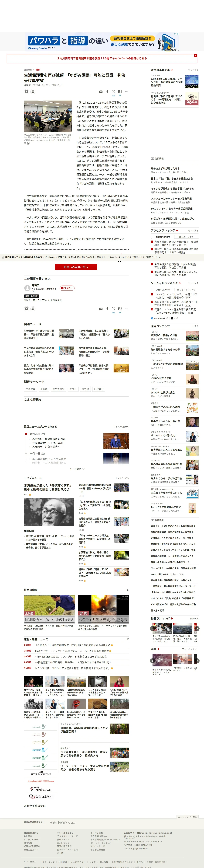The height and width of the screenshot is (868, 204).
Task: Select the 行政処分 keyword tag
Action: pyautogui.click(x=99, y=389)
